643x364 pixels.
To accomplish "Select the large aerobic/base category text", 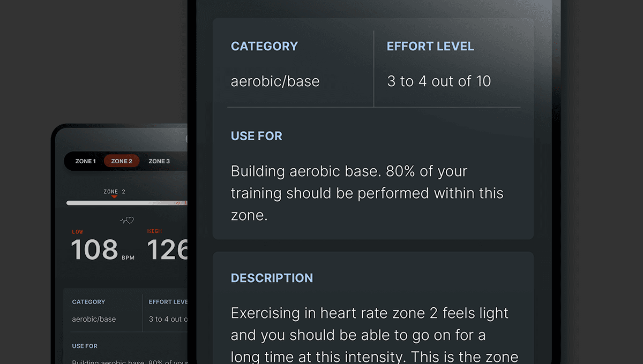I will click(x=275, y=81).
